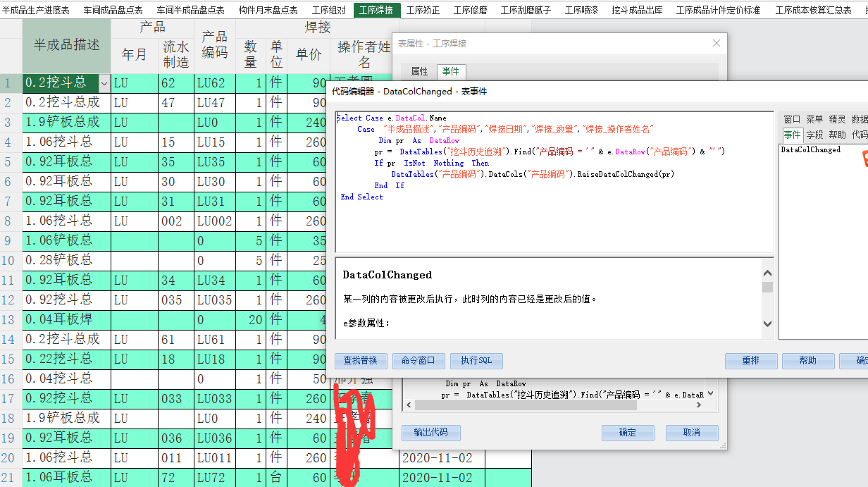Click the unit cell showing 台 in row 21
The image size is (868, 487).
[x=276, y=478]
